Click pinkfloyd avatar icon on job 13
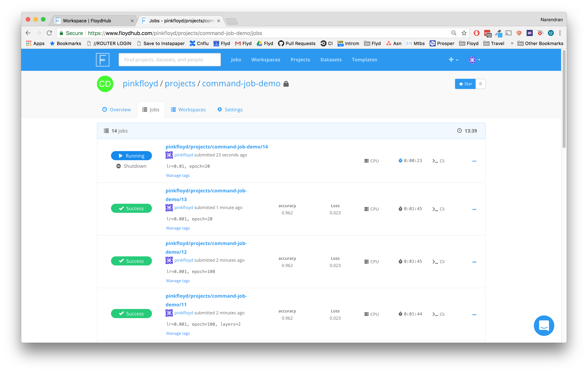 pyautogui.click(x=169, y=208)
